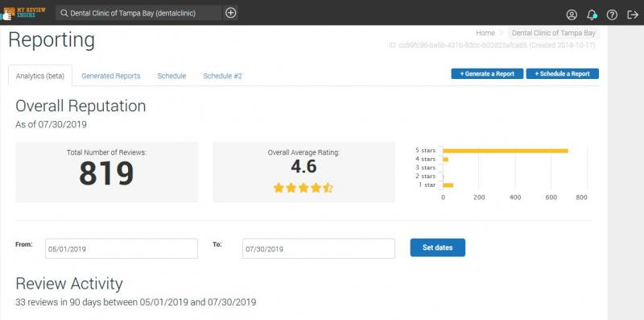
Task: Click the Home breadcrumb link
Action: click(485, 33)
